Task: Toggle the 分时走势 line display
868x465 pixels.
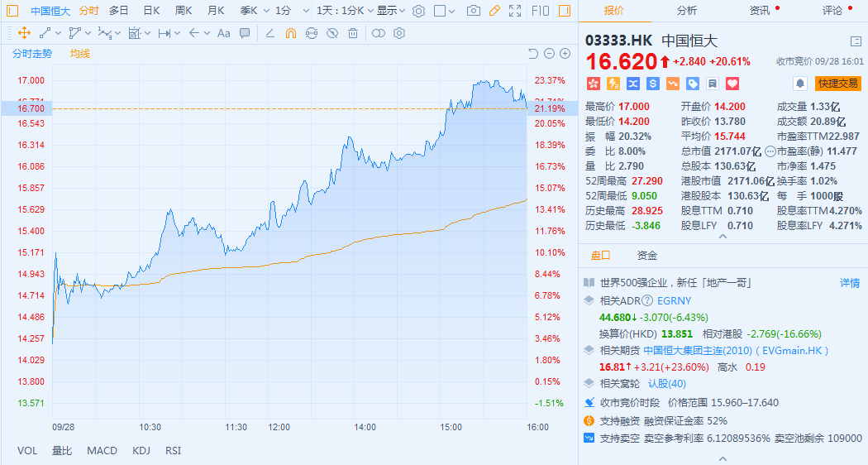Action: [x=32, y=54]
